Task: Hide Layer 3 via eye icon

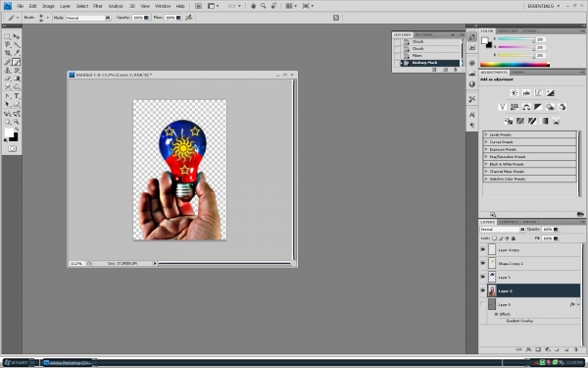Action: [483, 277]
